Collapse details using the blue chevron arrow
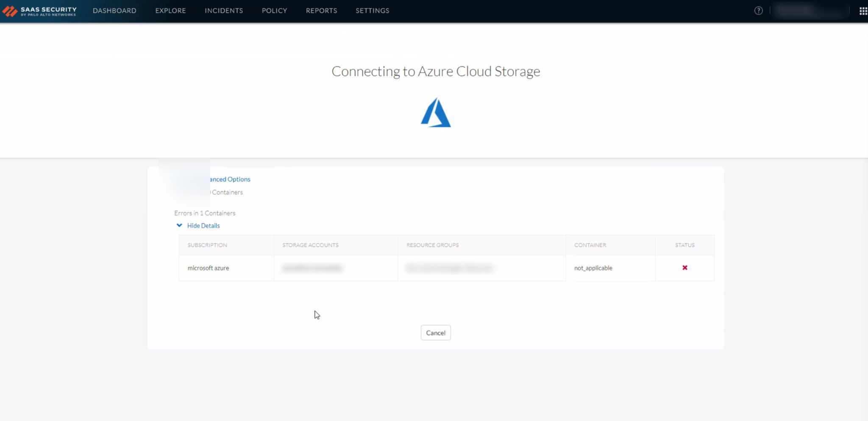The image size is (868, 421). pos(179,226)
